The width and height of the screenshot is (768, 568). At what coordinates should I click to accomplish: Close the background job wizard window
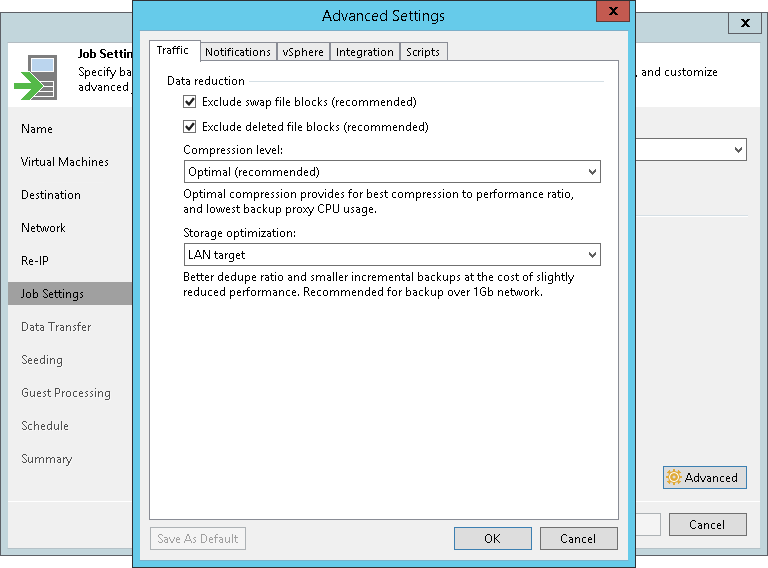point(745,23)
